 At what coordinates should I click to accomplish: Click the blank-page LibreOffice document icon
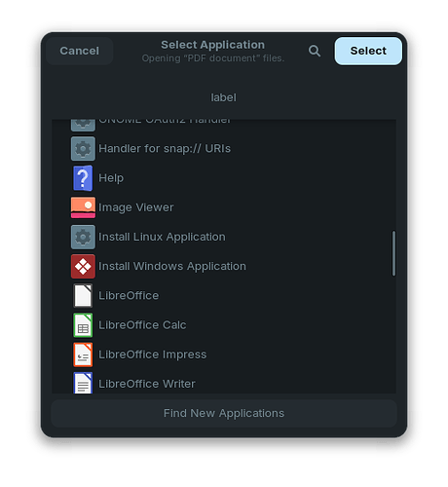[x=83, y=295]
